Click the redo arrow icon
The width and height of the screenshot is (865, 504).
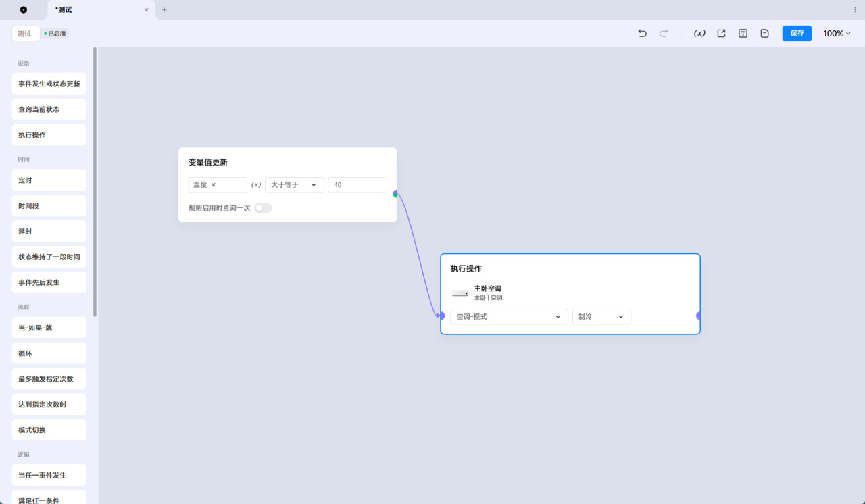[664, 33]
